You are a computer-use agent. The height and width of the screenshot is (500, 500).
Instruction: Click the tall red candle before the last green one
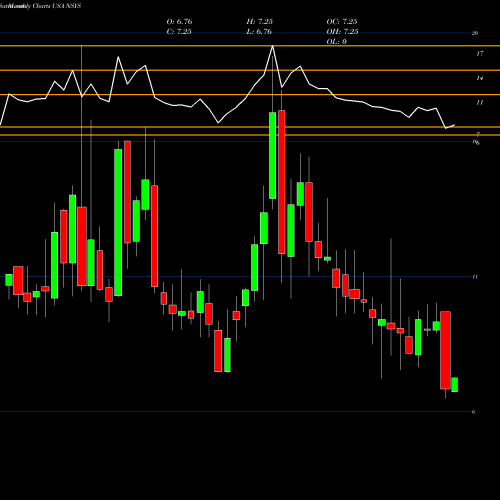point(445,350)
